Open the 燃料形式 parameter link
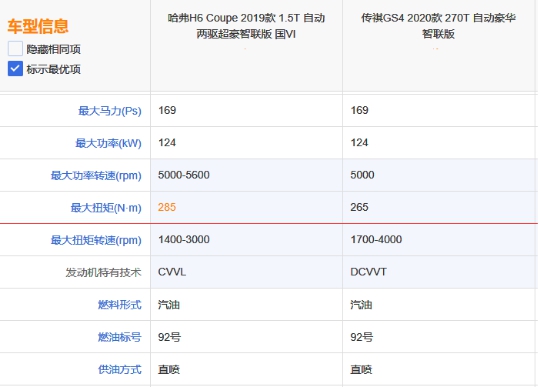The height and width of the screenshot is (387, 540). [x=120, y=305]
